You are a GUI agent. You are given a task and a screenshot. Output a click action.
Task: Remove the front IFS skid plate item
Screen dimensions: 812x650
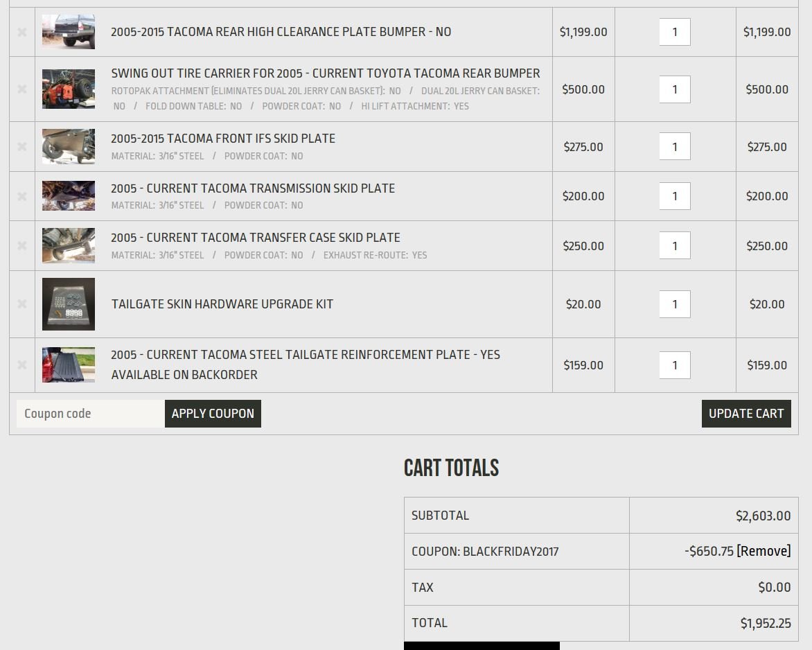tap(21, 147)
